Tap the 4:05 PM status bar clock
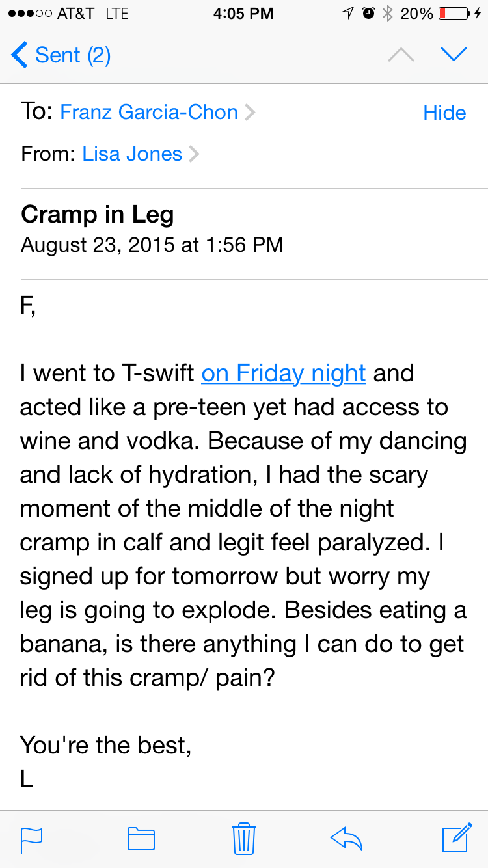 pyautogui.click(x=244, y=14)
